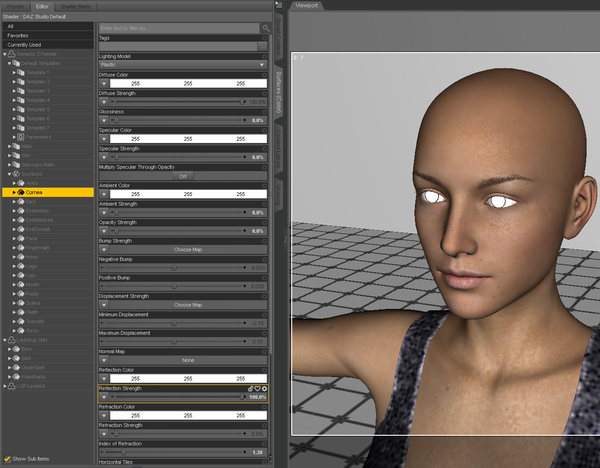Screen dimensions: 600x468
Task: Click the None button under Normal Map
Action: [x=188, y=360]
